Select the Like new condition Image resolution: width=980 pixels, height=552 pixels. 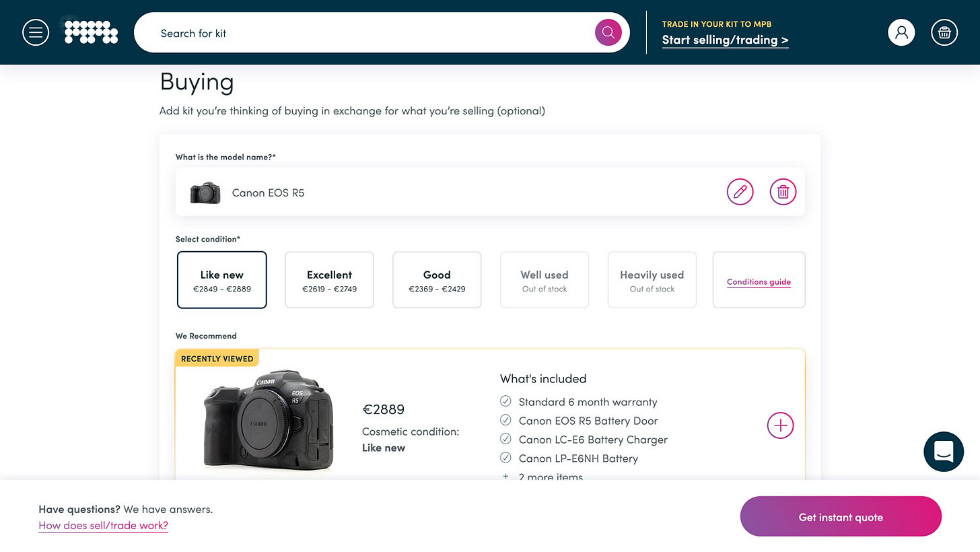click(222, 280)
